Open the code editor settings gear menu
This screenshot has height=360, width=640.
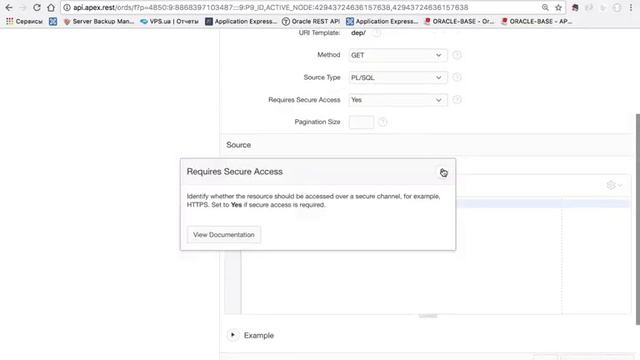(614, 185)
